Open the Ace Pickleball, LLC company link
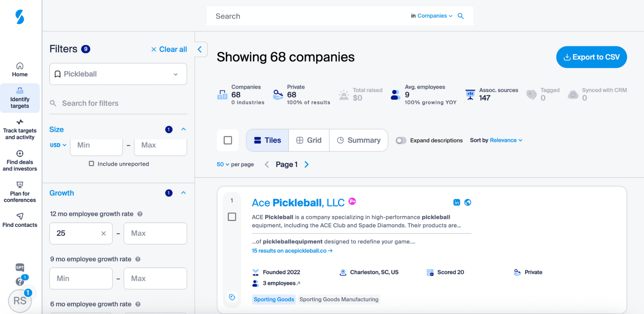 click(298, 202)
